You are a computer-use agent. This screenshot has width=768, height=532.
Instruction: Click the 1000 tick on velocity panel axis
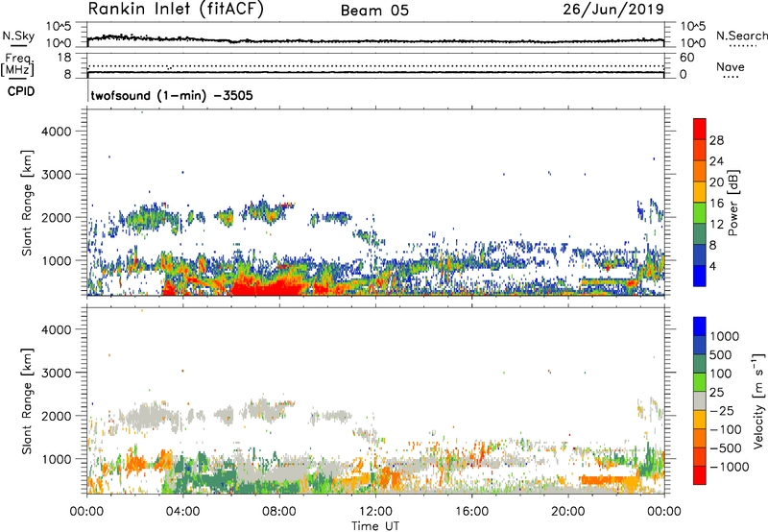coord(57,459)
